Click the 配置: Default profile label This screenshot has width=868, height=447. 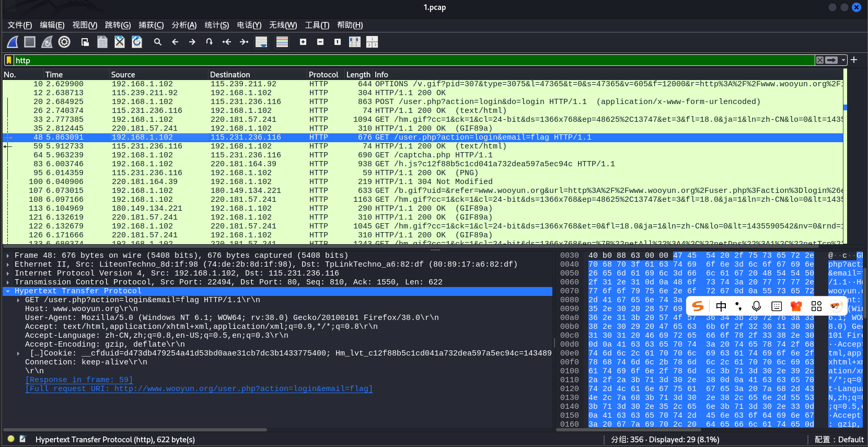tap(839, 440)
